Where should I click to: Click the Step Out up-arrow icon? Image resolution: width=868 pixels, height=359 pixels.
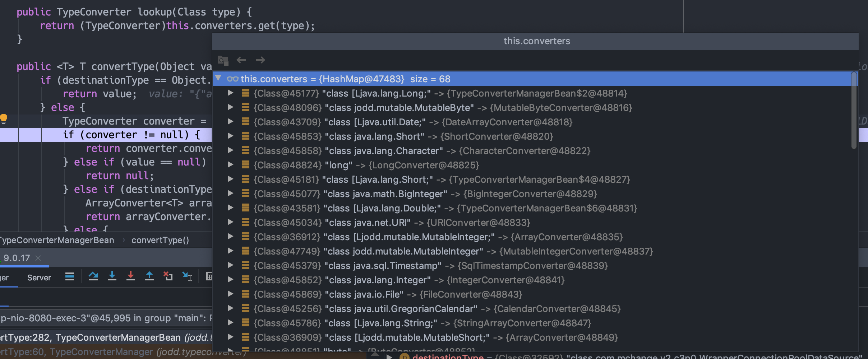point(149,276)
